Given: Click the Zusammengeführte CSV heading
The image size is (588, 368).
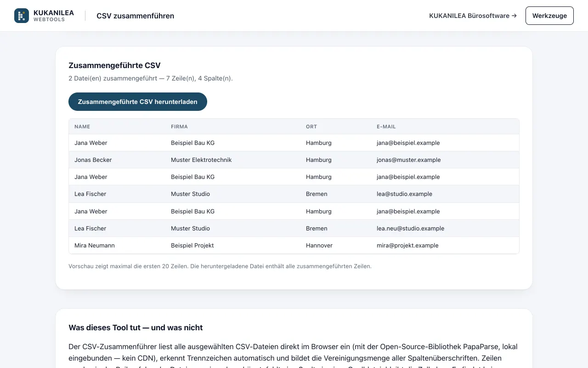Looking at the screenshot, I should 114,65.
